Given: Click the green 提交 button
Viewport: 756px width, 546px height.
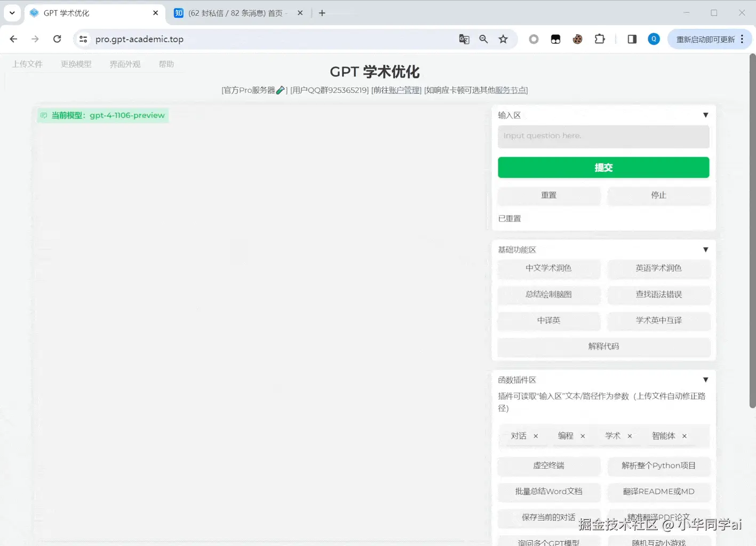Looking at the screenshot, I should click(x=603, y=167).
